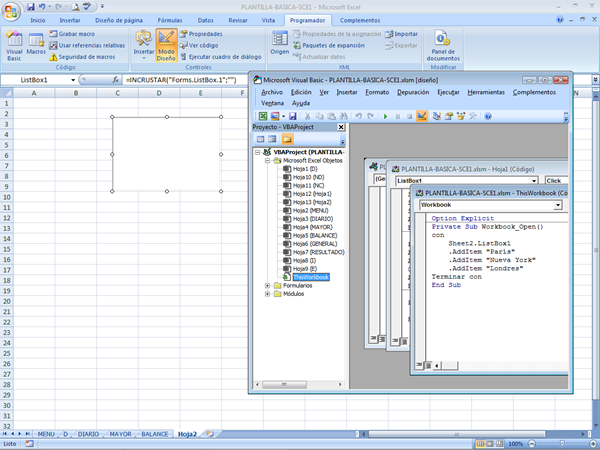Open the Depuración menu
600x450 pixels.
pyautogui.click(x=413, y=92)
